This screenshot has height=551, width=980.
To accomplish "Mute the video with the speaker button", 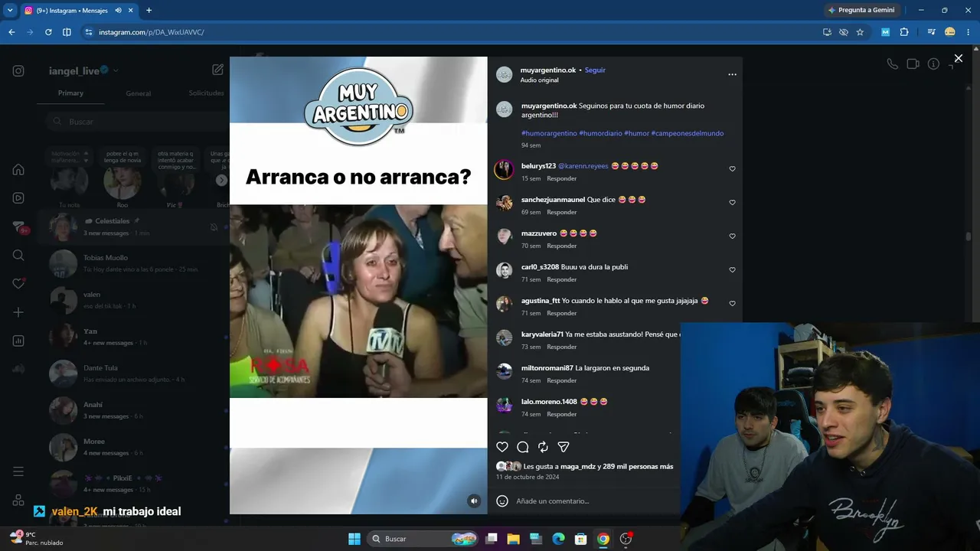I will (474, 501).
